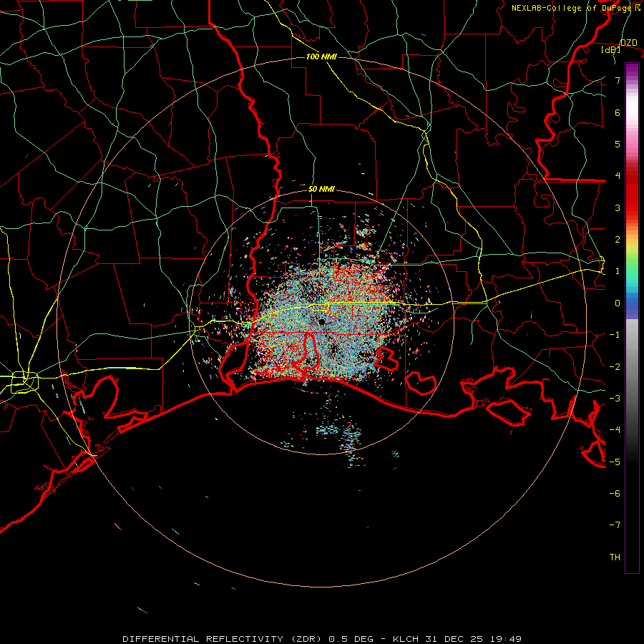
Task: Click the -1 value on color scale
Action: pyautogui.click(x=615, y=335)
